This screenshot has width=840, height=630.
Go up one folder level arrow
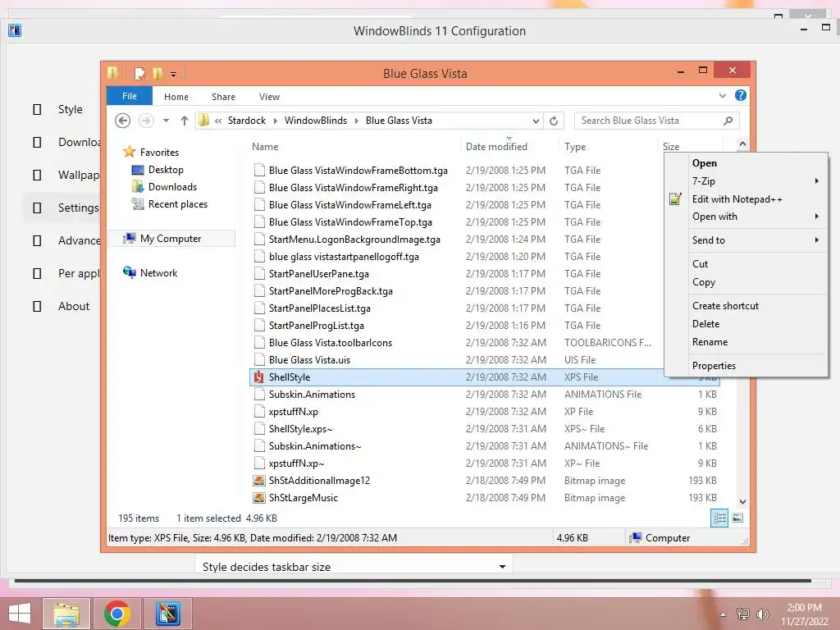pyautogui.click(x=185, y=121)
